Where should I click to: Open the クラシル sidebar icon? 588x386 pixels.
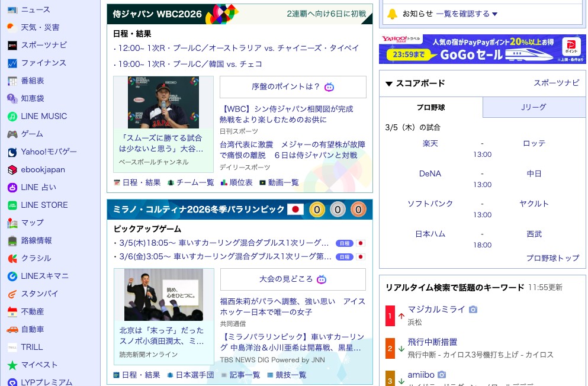click(12, 259)
